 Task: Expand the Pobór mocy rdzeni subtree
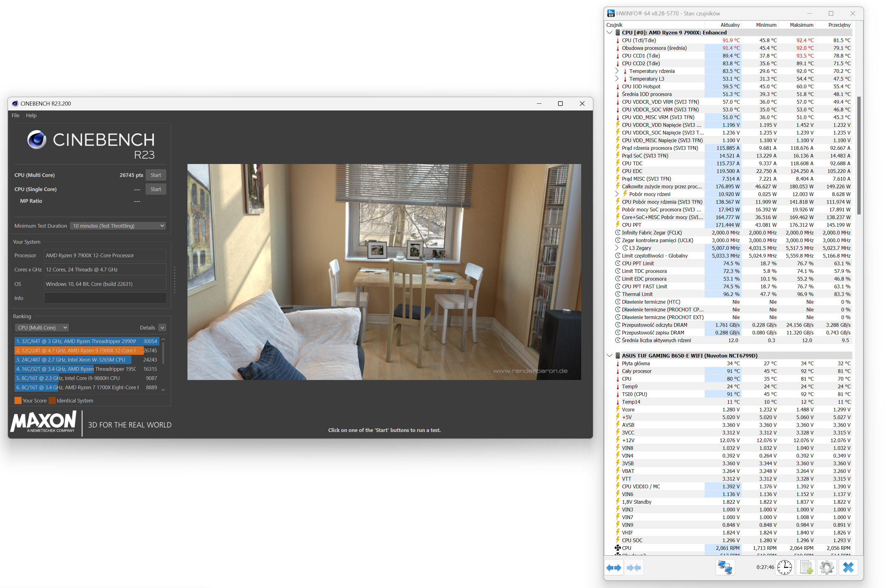(x=617, y=194)
